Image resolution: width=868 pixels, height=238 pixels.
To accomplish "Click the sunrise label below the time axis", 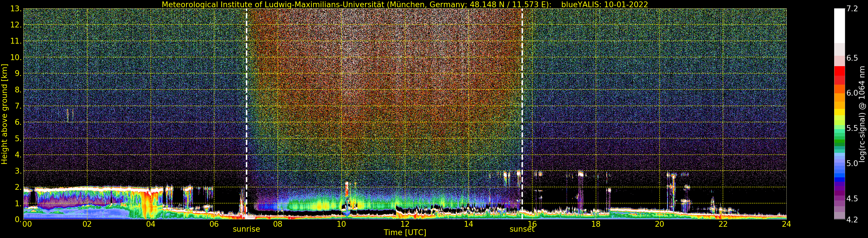I will (246, 229).
